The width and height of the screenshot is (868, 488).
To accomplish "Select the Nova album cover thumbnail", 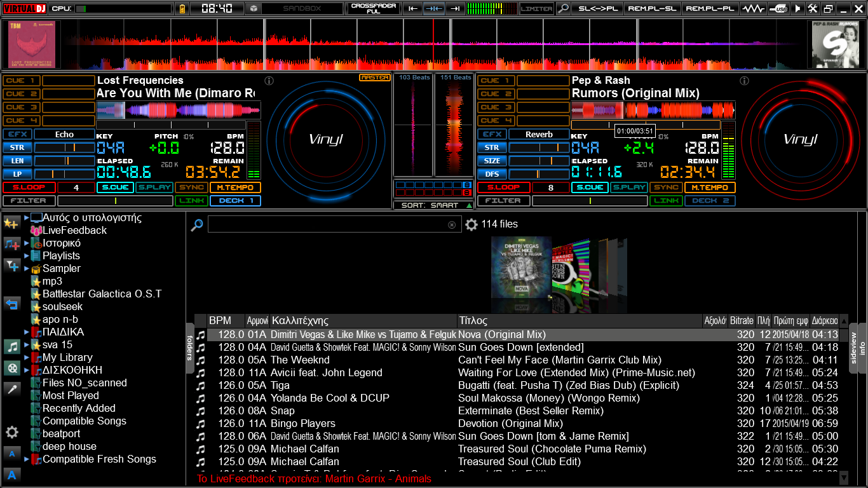I will (521, 268).
